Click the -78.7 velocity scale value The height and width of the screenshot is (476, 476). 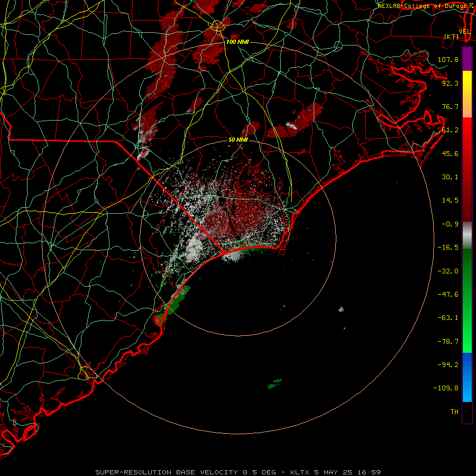448,342
